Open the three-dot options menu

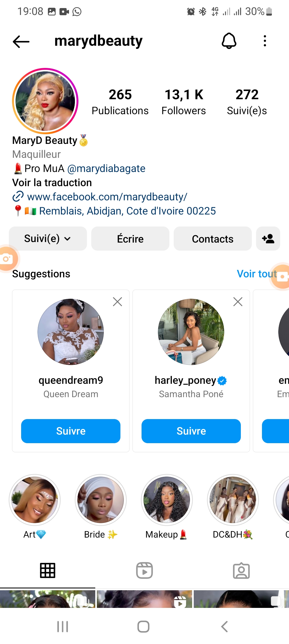coord(265,41)
